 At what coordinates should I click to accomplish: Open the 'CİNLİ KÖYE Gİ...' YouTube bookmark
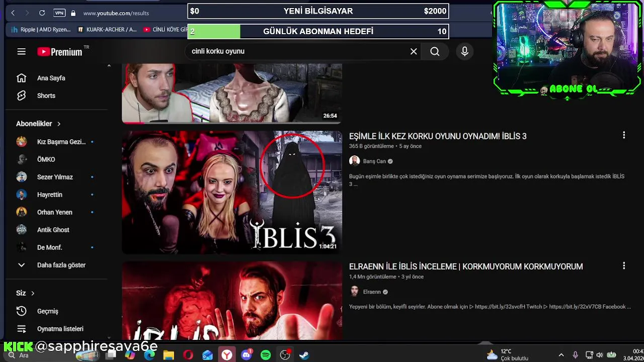tap(166, 30)
